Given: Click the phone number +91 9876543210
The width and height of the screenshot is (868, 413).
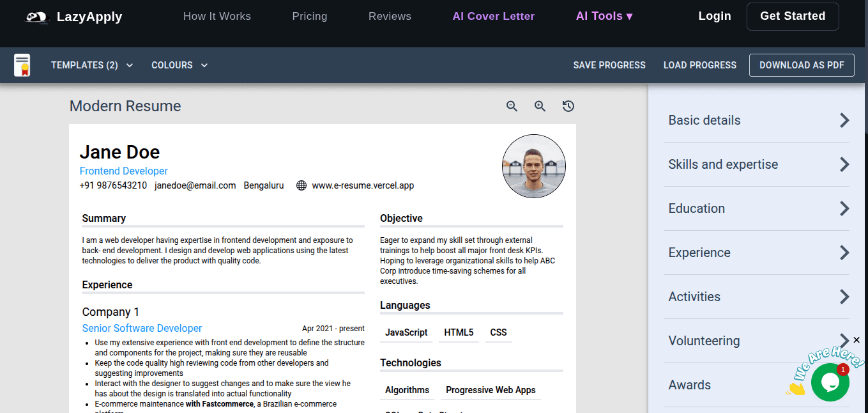Looking at the screenshot, I should coord(113,185).
